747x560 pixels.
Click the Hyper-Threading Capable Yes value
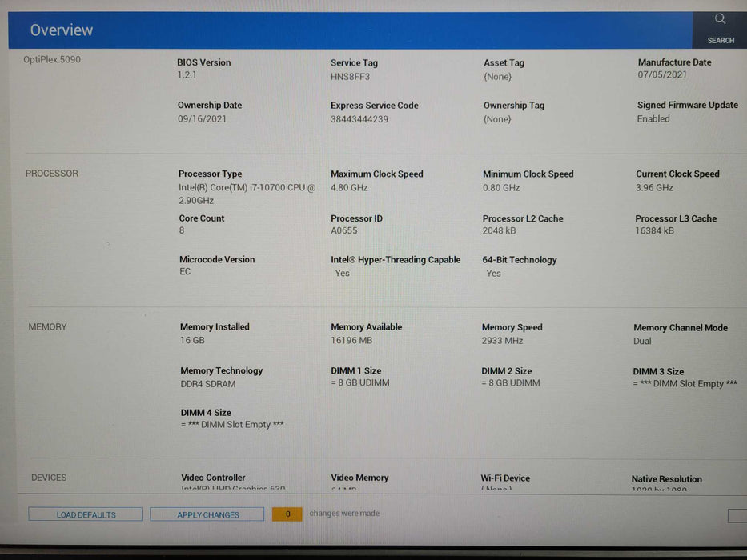click(x=342, y=274)
